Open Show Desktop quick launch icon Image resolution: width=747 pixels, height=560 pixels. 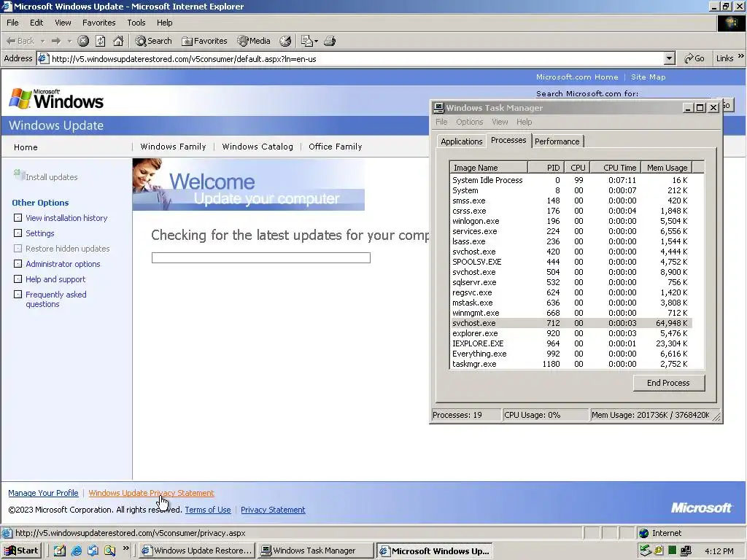coord(59,551)
